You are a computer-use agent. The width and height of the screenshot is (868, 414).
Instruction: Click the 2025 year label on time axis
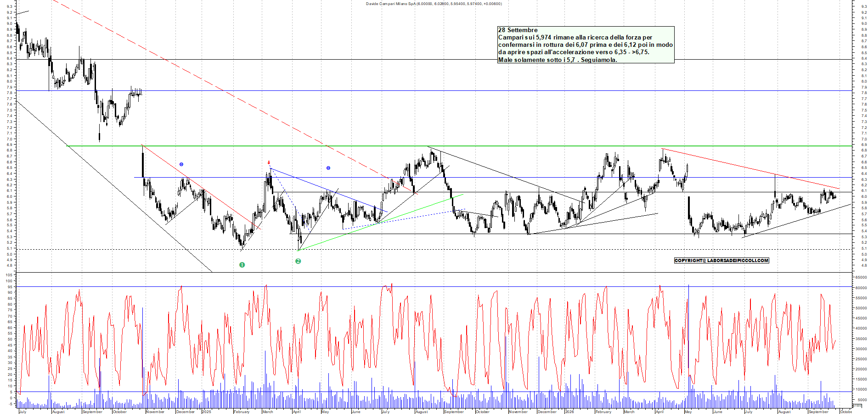pos(206,412)
